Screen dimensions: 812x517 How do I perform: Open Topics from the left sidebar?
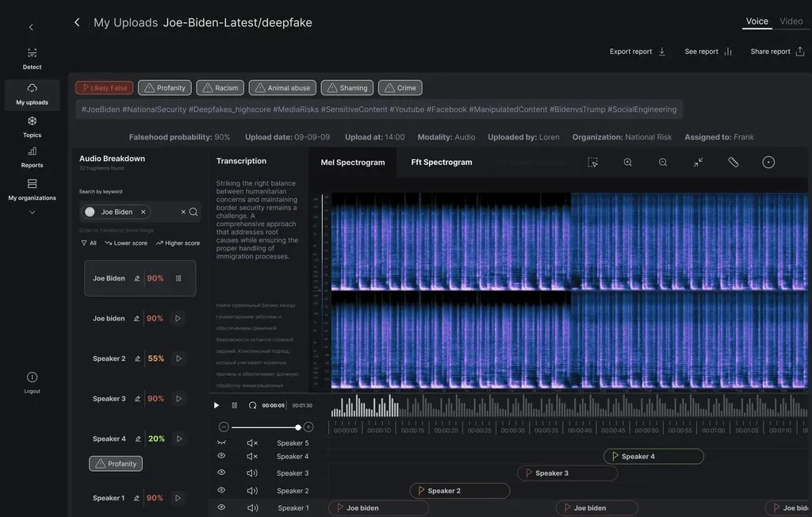pyautogui.click(x=32, y=126)
